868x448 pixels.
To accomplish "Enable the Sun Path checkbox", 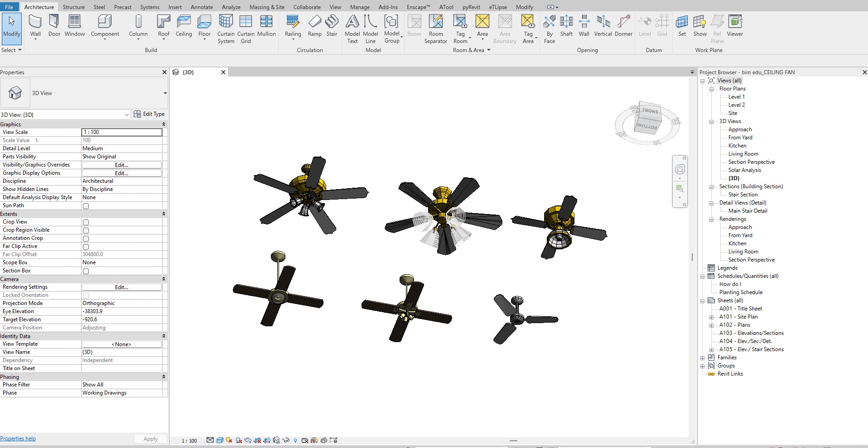I will [86, 206].
